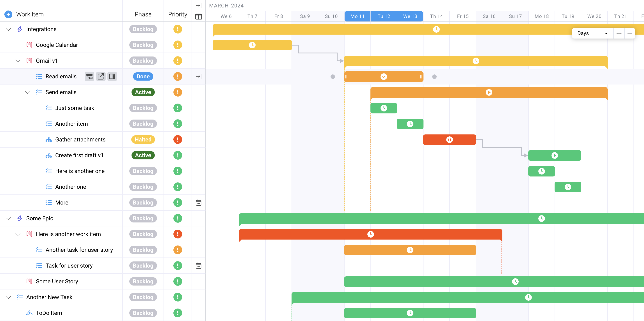Click the blue add work item plus icon
This screenshot has width=644, height=321.
click(x=8, y=14)
